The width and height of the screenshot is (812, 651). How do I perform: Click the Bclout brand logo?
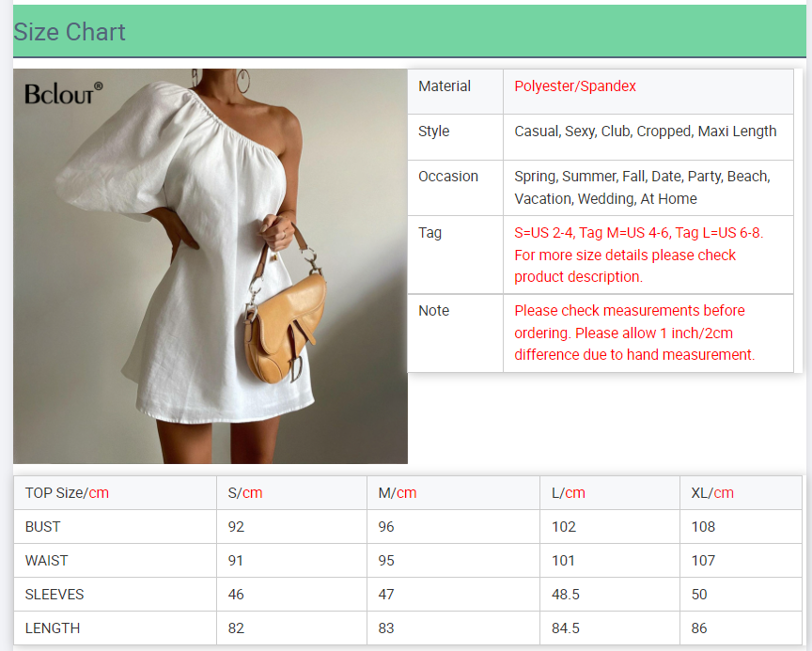(x=63, y=93)
